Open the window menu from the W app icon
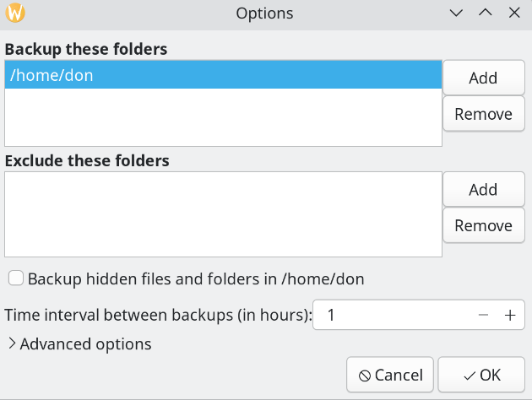532x400 pixels. coord(15,13)
